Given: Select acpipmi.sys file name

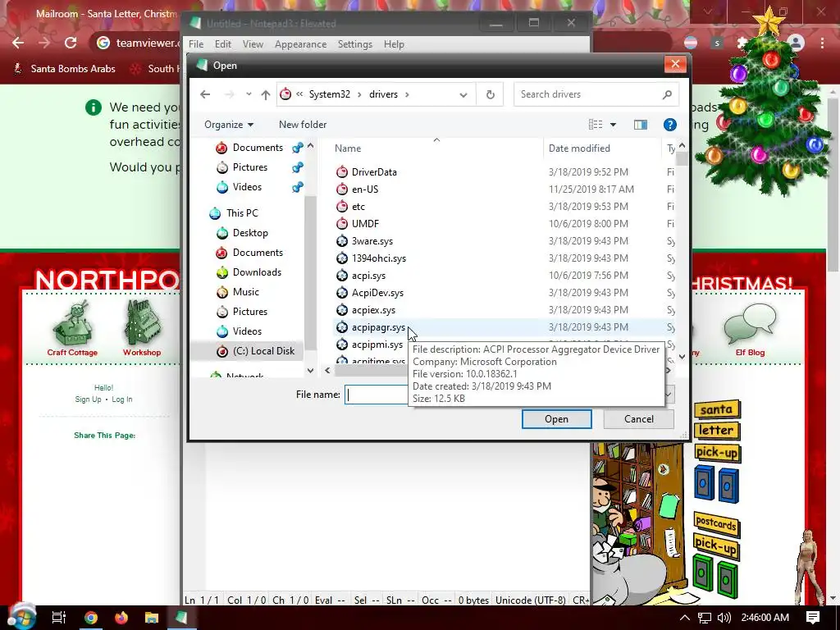Looking at the screenshot, I should (377, 345).
